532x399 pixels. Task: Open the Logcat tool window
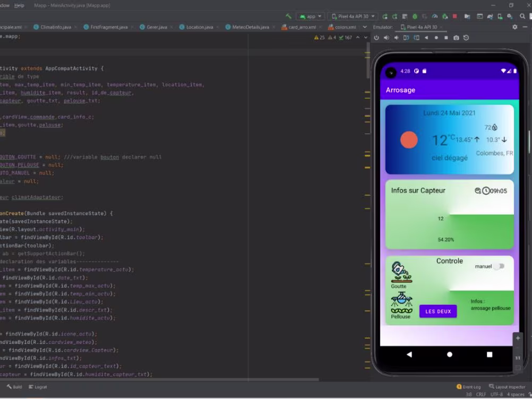(x=38, y=387)
